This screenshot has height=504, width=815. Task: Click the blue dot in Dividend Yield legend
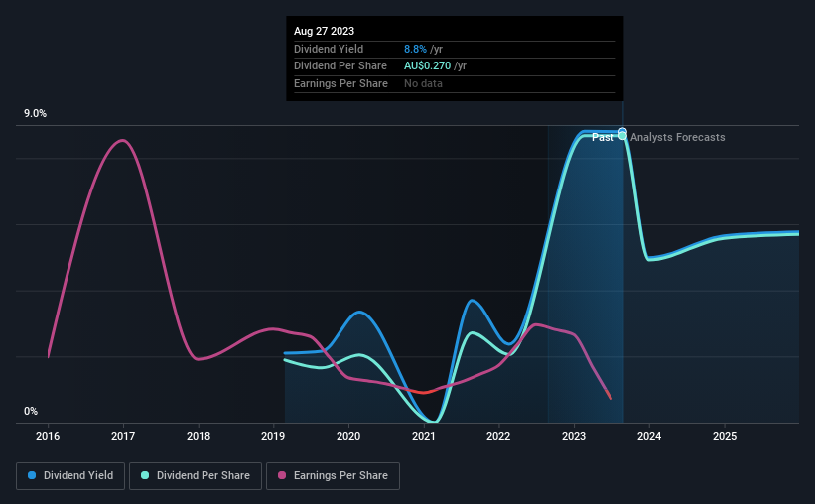(x=32, y=475)
